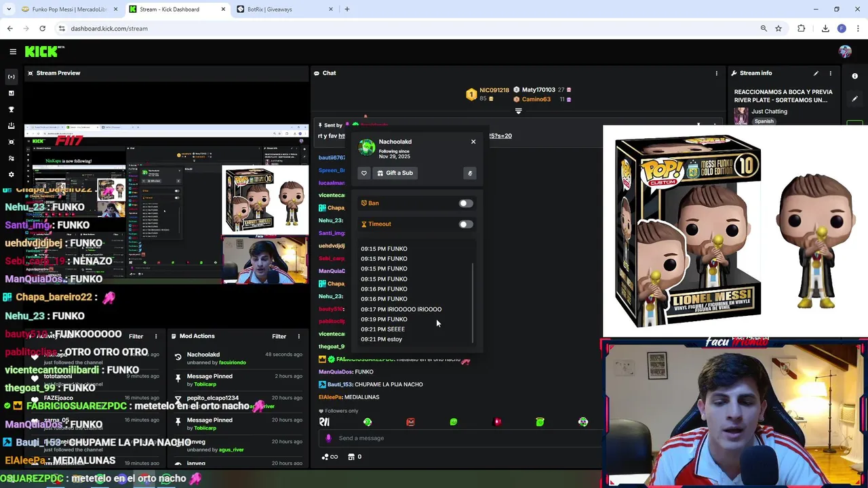Open activity feed options menu
This screenshot has width=868, height=488.
click(x=155, y=336)
